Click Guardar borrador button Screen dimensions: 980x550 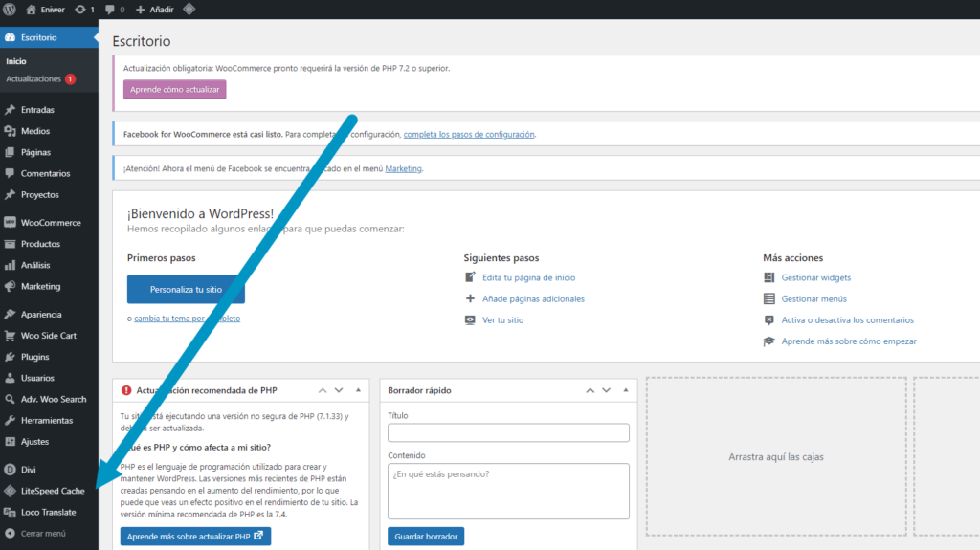point(426,537)
